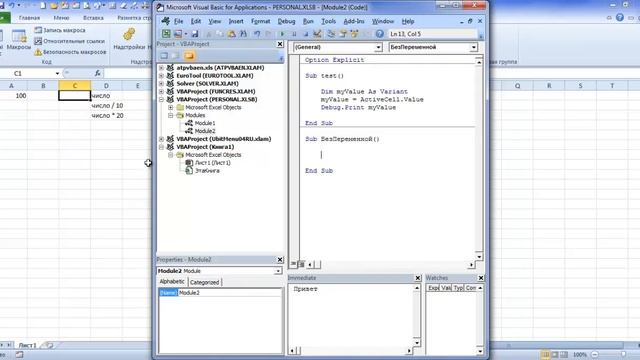
Task: Click View Microsoft Excel icon in VBA toolbar
Action: click(x=166, y=34)
